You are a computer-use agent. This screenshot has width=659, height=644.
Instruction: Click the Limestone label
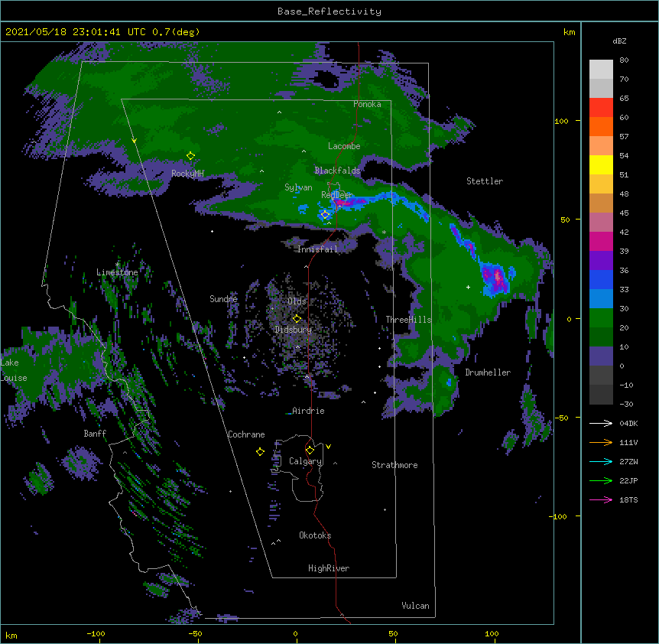[x=117, y=272]
